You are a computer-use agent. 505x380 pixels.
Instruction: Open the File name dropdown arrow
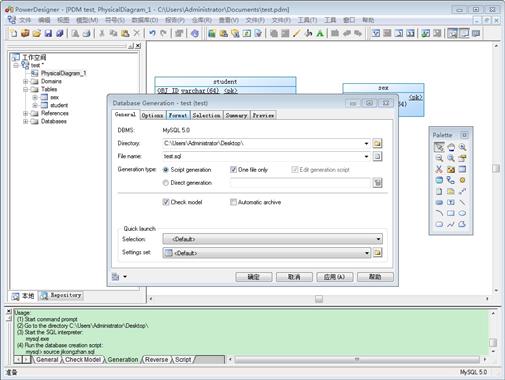click(366, 156)
